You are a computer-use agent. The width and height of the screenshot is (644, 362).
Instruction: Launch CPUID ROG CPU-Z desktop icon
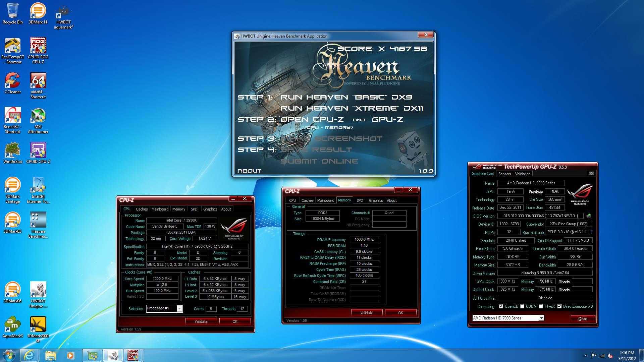pyautogui.click(x=38, y=51)
